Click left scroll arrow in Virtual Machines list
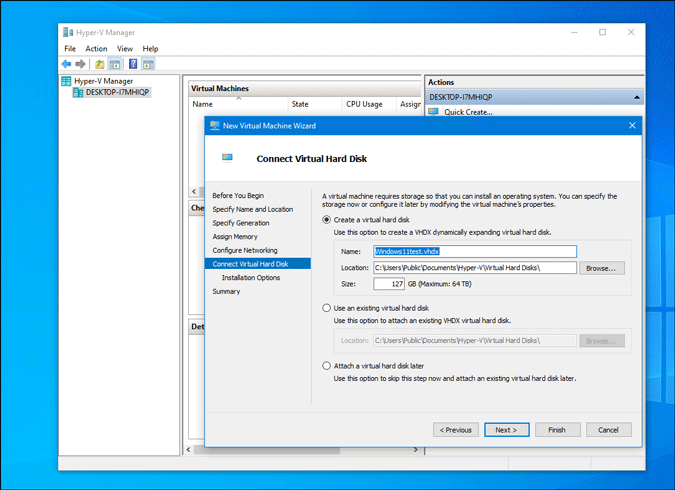Viewport: 675px width, 490px height. click(x=194, y=192)
